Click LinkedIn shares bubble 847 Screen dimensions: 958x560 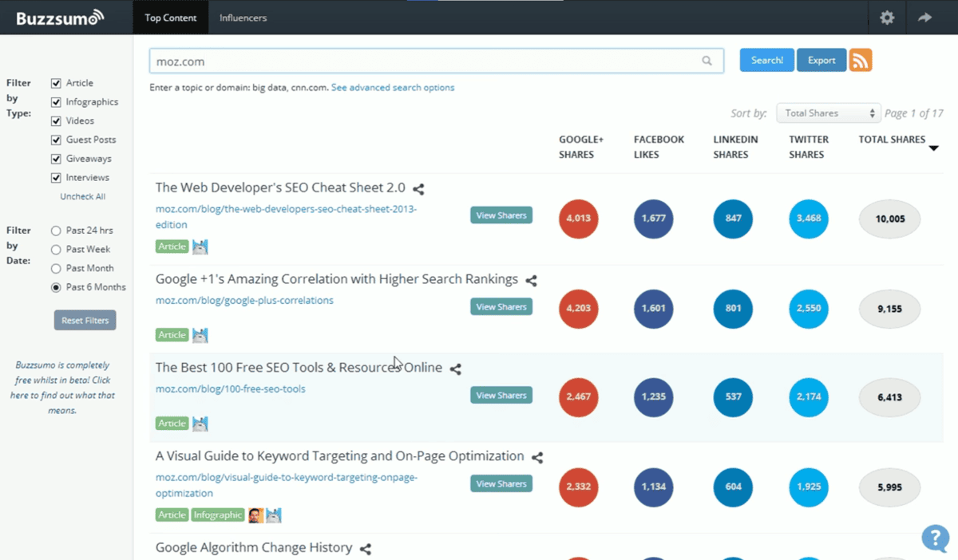733,219
